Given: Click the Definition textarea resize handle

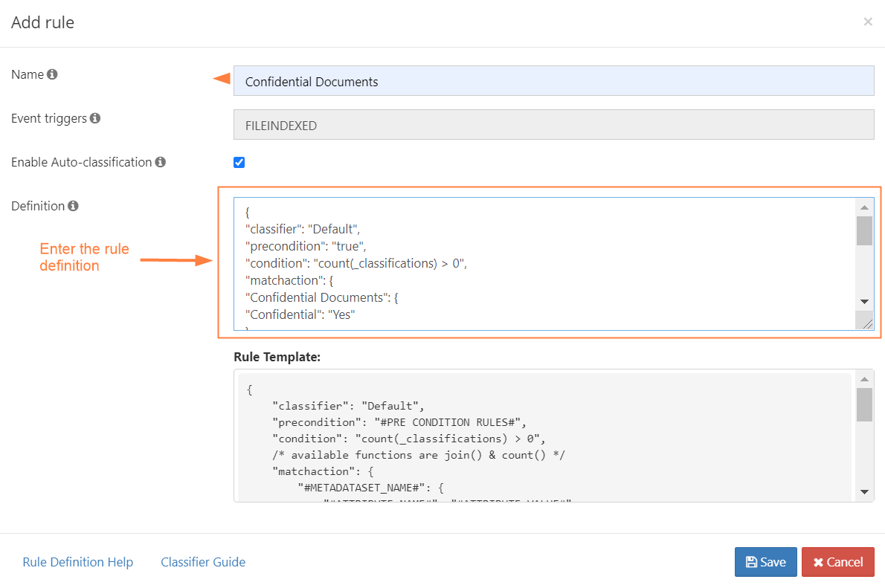Looking at the screenshot, I should click(x=866, y=321).
